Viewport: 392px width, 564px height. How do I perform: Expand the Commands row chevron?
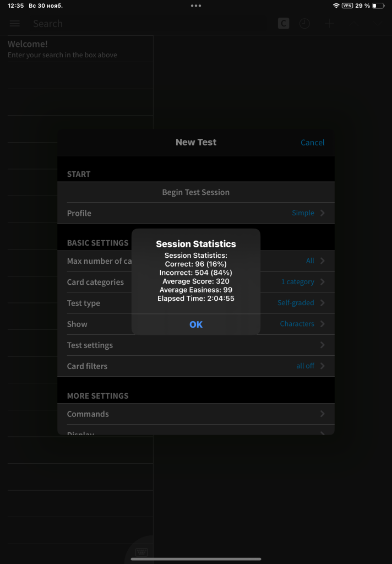(323, 414)
